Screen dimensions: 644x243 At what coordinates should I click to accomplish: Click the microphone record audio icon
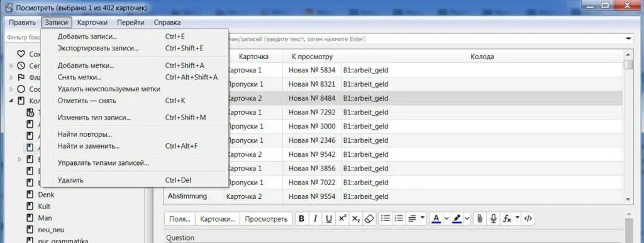click(x=493, y=218)
